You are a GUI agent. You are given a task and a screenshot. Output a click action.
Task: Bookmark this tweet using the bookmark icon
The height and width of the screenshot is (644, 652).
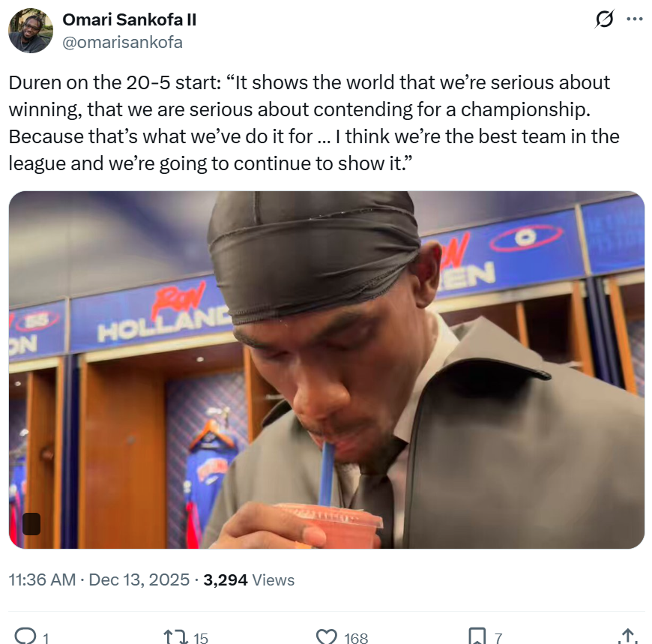[x=477, y=637]
